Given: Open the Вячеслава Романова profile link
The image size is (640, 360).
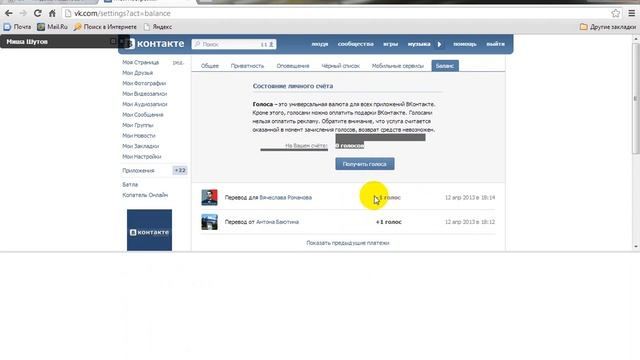Looking at the screenshot, I should pyautogui.click(x=286, y=198).
